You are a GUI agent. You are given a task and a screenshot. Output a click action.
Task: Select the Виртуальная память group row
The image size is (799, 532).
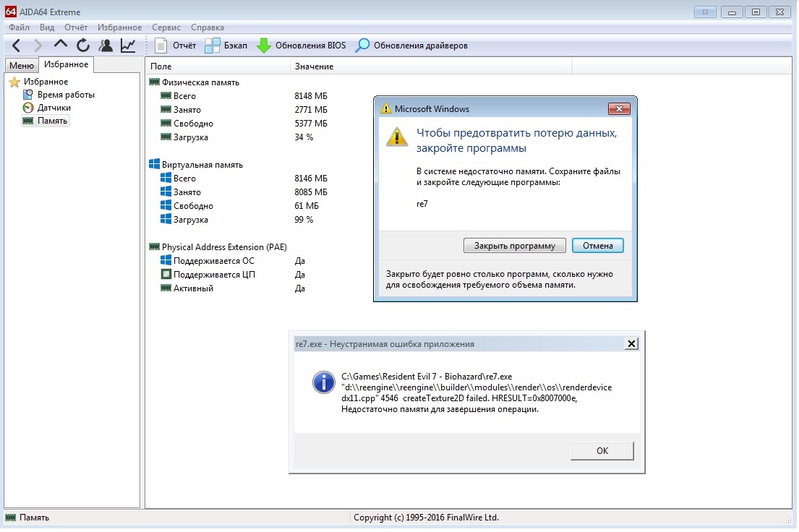click(x=196, y=165)
